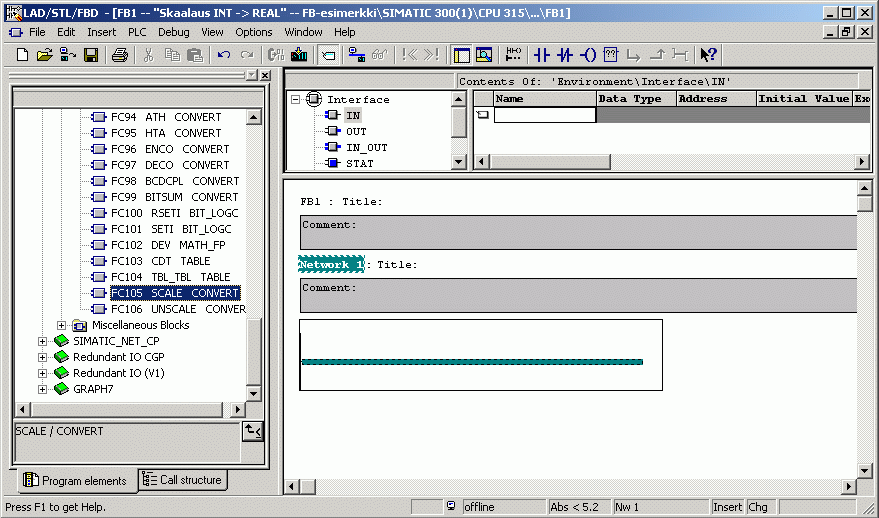Click the Initial Value column header
879x518 pixels.
803,99
